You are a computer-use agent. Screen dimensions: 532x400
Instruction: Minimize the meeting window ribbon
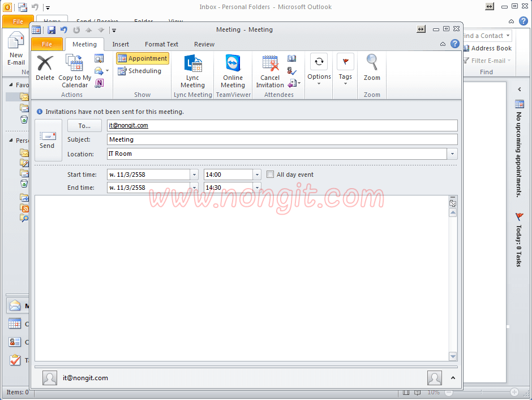click(x=443, y=44)
